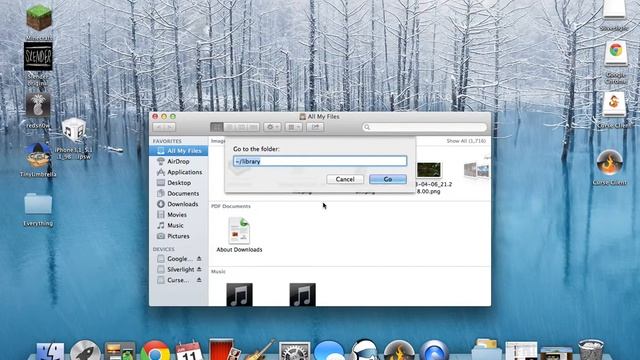The image size is (640, 360).
Task: Select the dark screenshot png thumbnail
Action: (429, 170)
